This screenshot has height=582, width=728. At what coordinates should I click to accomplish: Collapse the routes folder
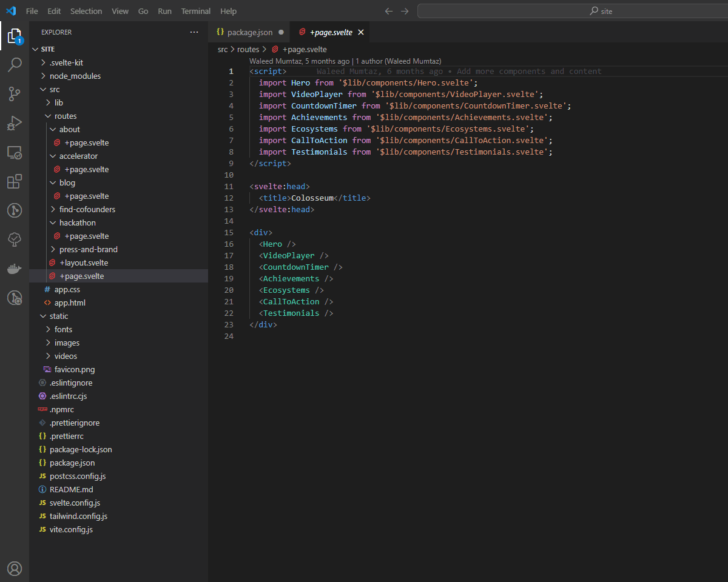(65, 116)
